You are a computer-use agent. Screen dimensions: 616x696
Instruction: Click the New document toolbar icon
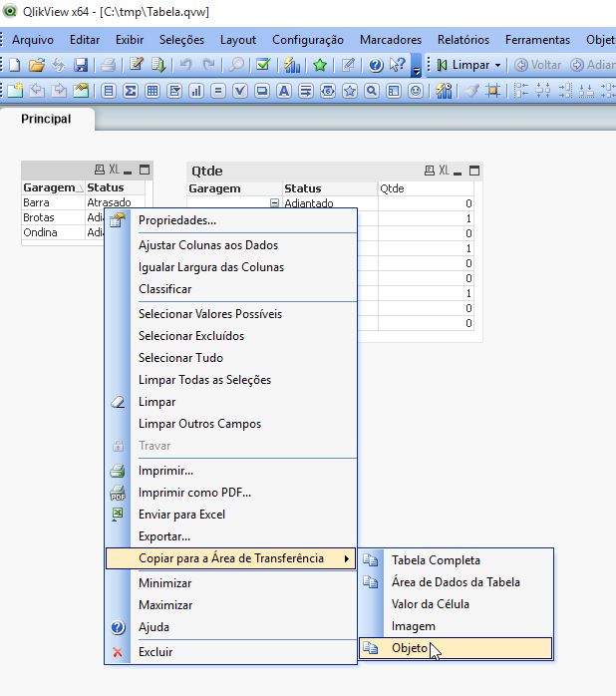point(15,65)
